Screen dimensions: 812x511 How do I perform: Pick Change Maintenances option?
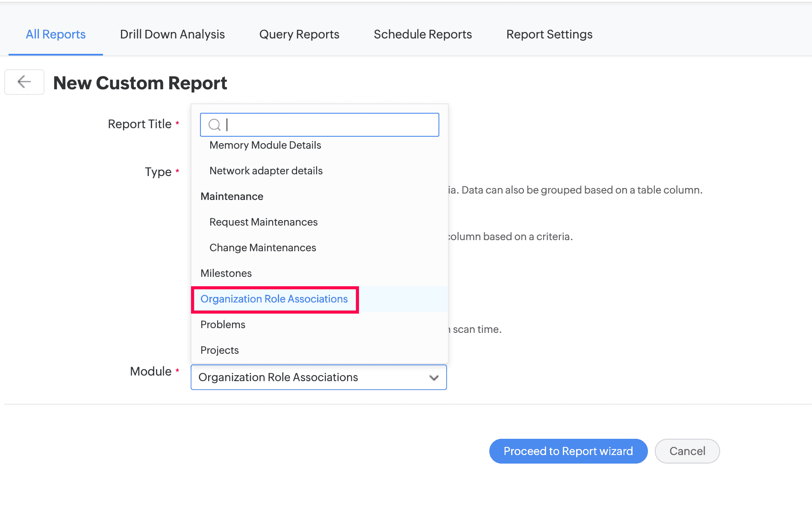[262, 247]
